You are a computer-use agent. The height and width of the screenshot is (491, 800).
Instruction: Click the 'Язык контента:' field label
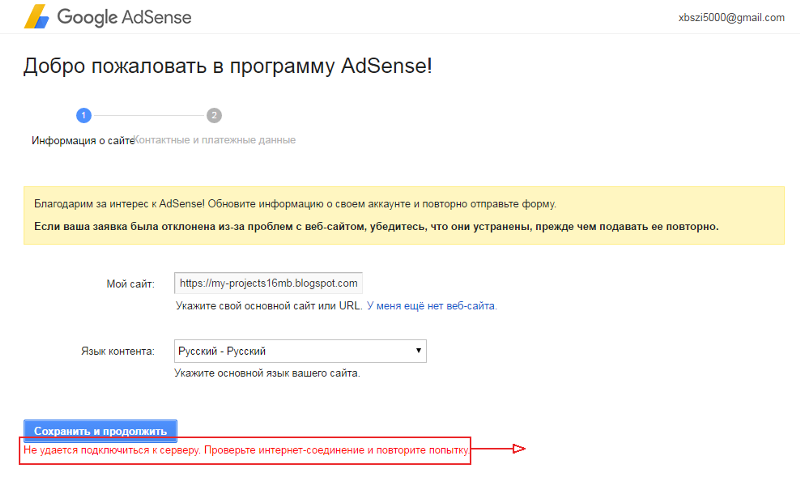click(x=118, y=351)
